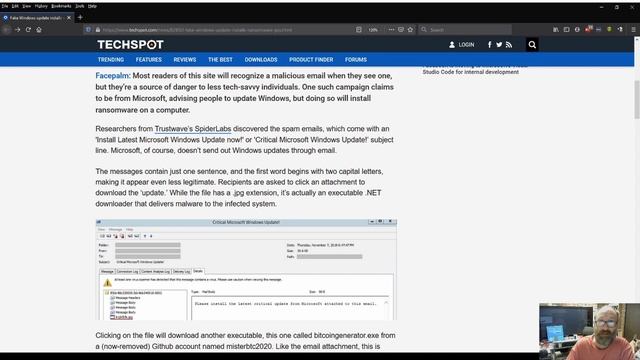The height and width of the screenshot is (360, 640).
Task: Open the Studio Code for internal development link
Action: 471,72
